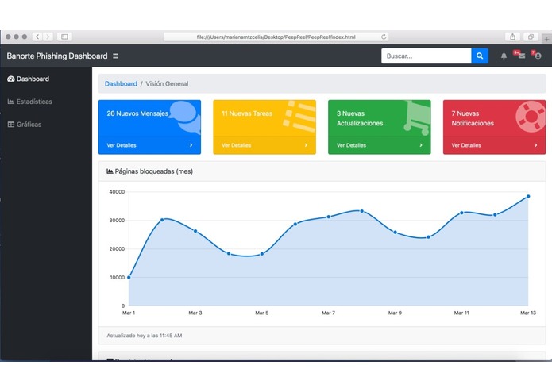Open the user account icon

(538, 56)
